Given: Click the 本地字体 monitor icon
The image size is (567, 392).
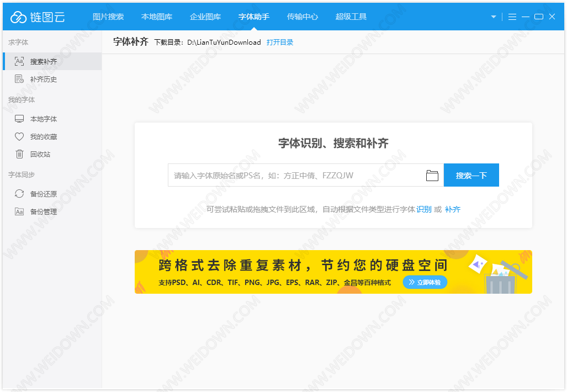Looking at the screenshot, I should pyautogui.click(x=19, y=119).
